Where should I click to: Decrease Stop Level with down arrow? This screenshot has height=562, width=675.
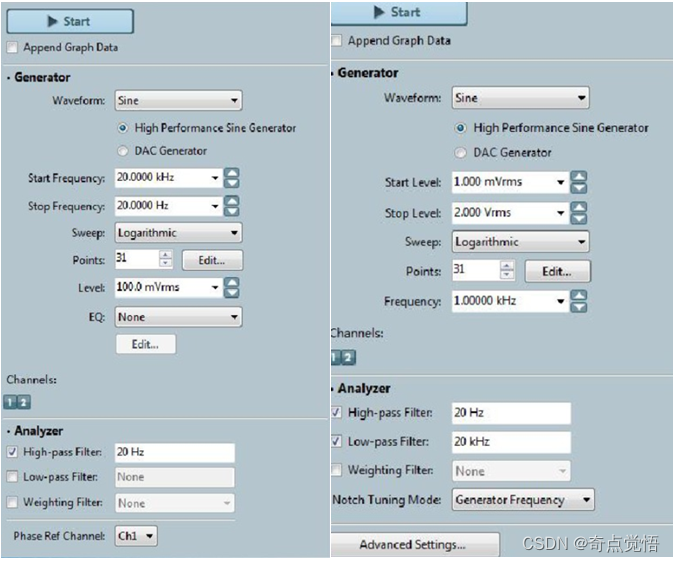point(579,219)
